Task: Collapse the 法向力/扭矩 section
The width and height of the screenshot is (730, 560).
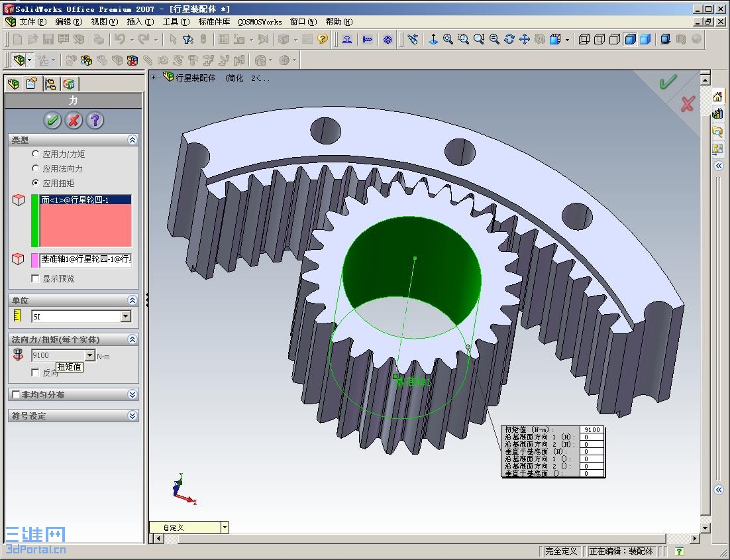Action: pyautogui.click(x=132, y=339)
